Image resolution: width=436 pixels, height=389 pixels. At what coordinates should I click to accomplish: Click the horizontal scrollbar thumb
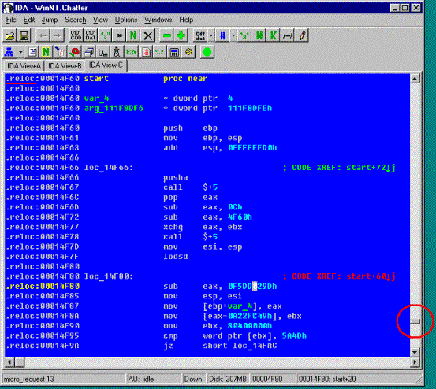click(19, 362)
